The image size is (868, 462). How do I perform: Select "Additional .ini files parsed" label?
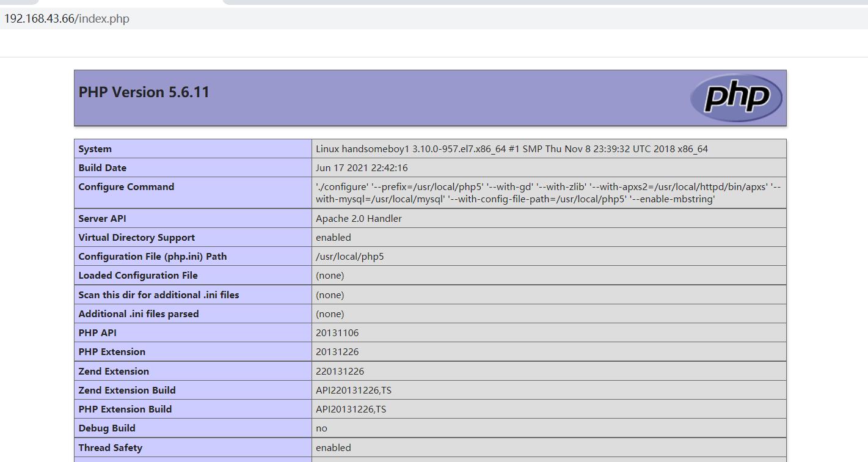click(139, 314)
